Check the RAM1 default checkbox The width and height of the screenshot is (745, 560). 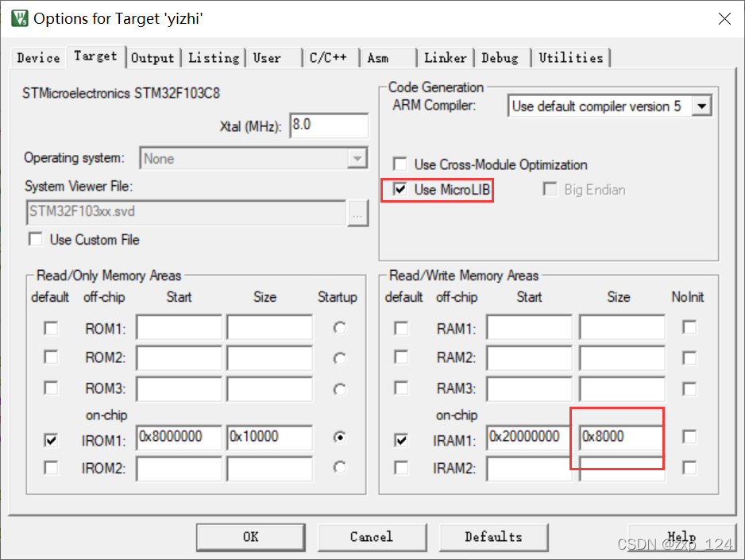(401, 328)
